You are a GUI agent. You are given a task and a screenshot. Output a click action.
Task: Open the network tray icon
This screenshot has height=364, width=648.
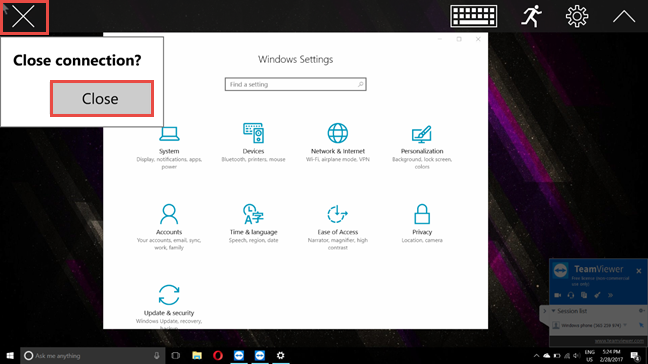point(567,355)
